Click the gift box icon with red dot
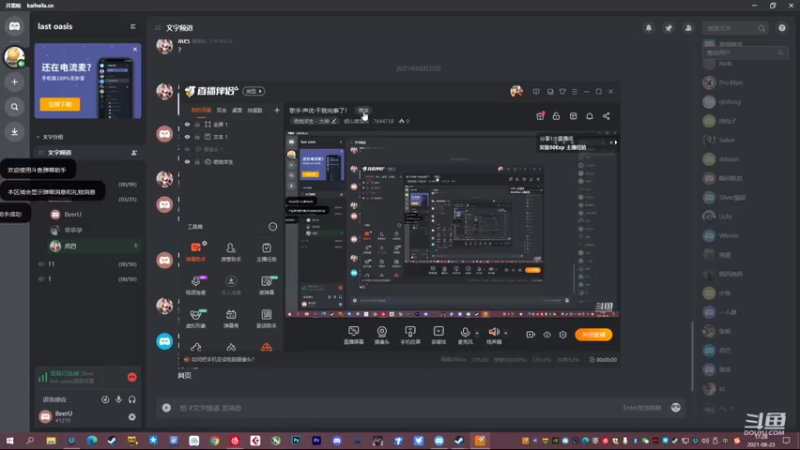This screenshot has height=450, width=800. tap(540, 116)
